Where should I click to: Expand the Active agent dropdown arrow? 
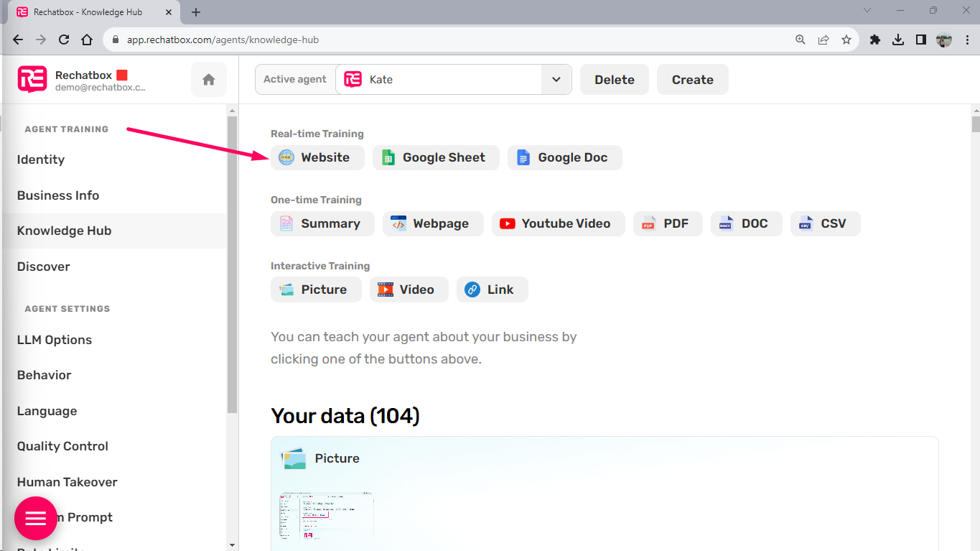556,80
